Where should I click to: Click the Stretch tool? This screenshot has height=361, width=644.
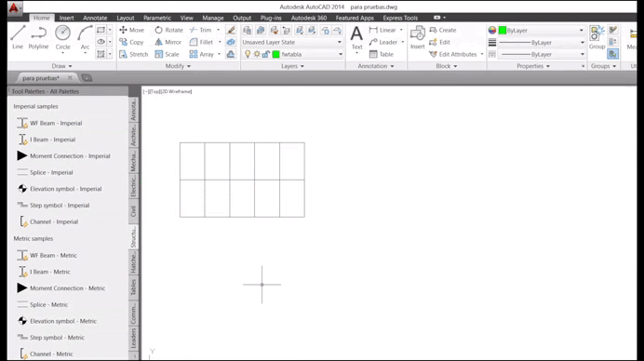tap(133, 54)
